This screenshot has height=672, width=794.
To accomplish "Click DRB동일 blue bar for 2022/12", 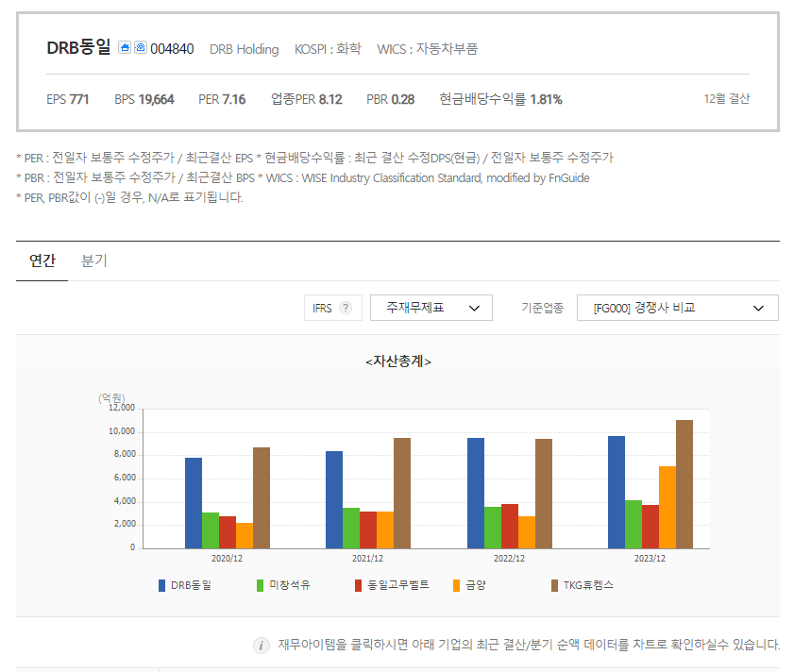I will [x=476, y=494].
